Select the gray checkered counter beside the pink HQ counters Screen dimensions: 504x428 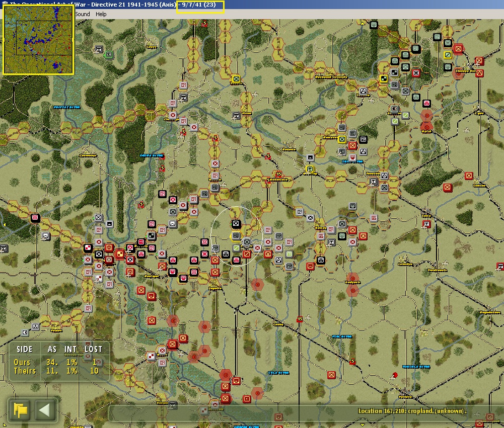coord(152,236)
